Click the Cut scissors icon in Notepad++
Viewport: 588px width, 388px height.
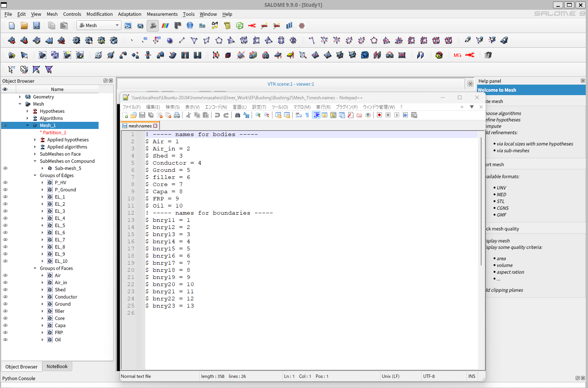[x=188, y=115]
